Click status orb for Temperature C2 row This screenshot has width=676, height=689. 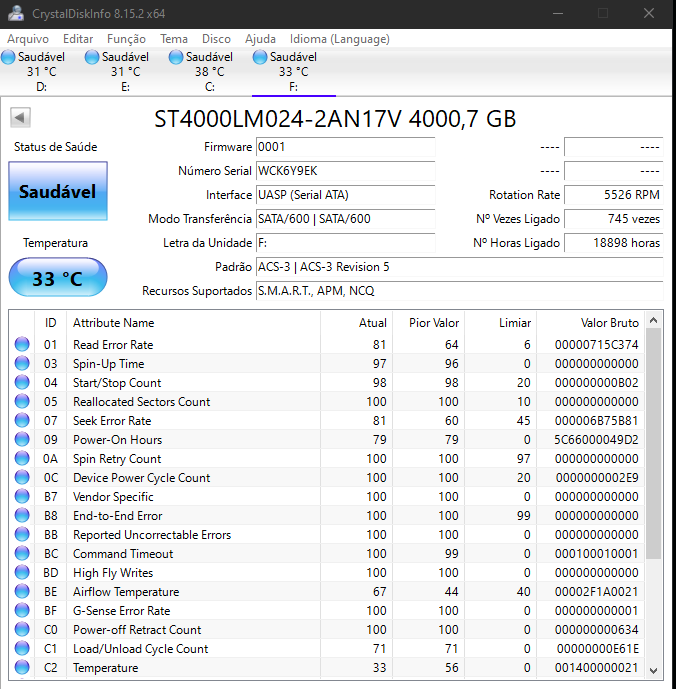(22, 667)
